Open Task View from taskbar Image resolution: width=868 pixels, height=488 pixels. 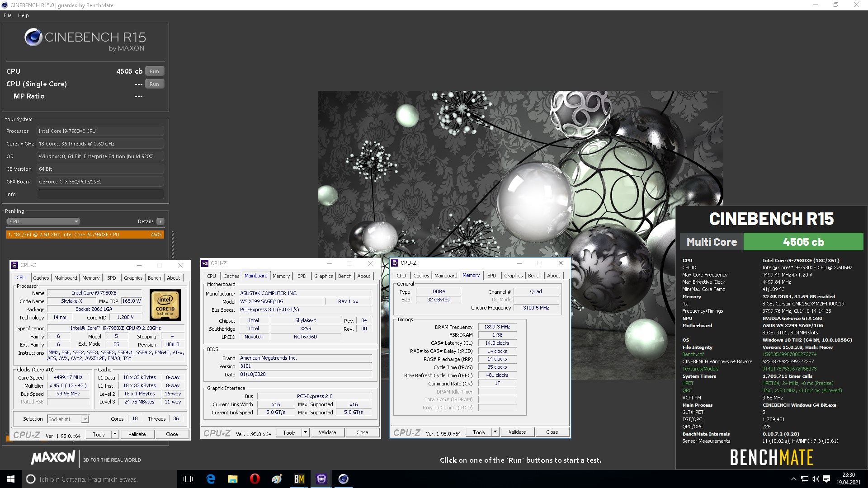coord(189,479)
